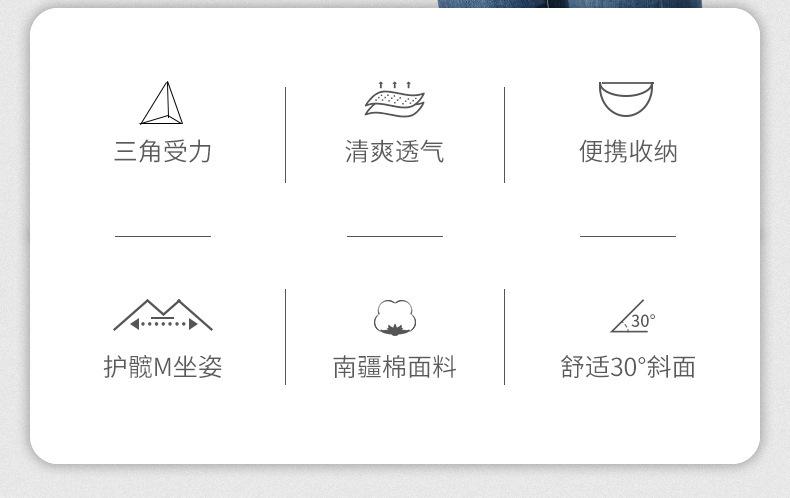Click the 30° angle icon
The height and width of the screenshot is (498, 790).
(x=633, y=317)
